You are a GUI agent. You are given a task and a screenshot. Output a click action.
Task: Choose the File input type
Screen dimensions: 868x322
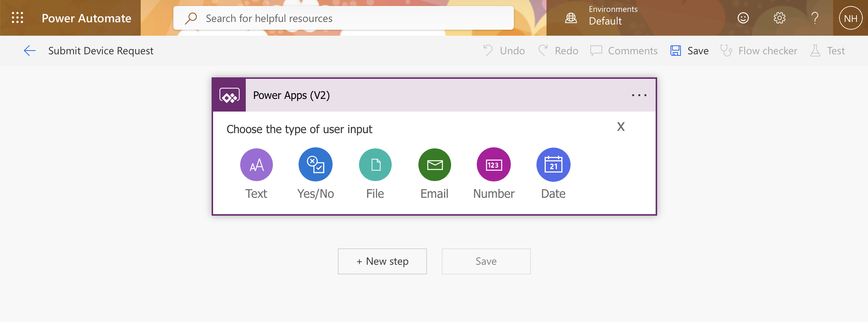[375, 174]
